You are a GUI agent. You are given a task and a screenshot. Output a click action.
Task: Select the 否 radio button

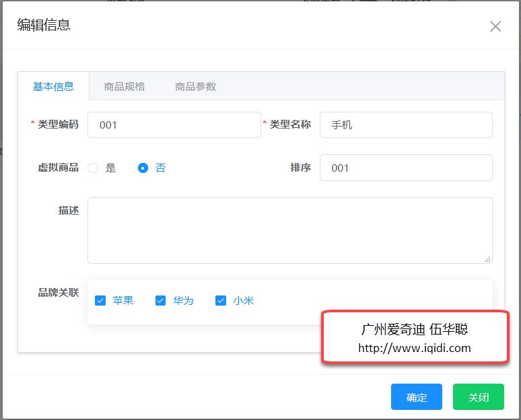click(x=143, y=168)
